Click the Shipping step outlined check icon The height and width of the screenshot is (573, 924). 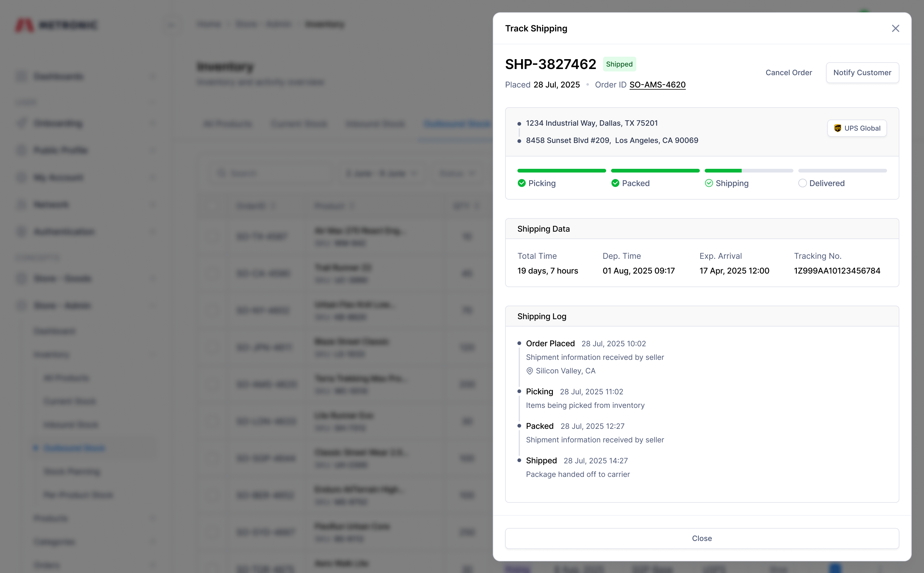[x=709, y=183]
